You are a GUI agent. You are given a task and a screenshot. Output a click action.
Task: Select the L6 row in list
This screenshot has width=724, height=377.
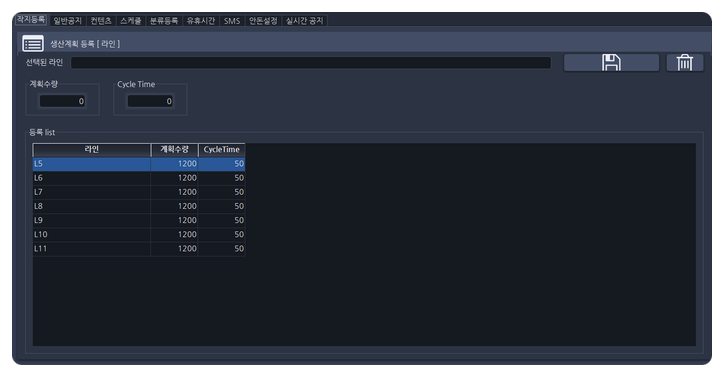(139, 178)
